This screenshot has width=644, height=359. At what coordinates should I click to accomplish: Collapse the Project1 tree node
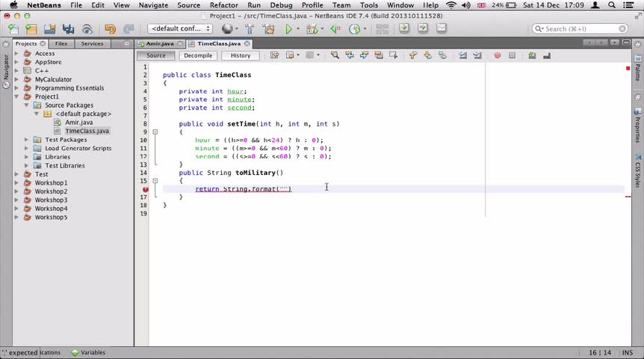[16, 96]
